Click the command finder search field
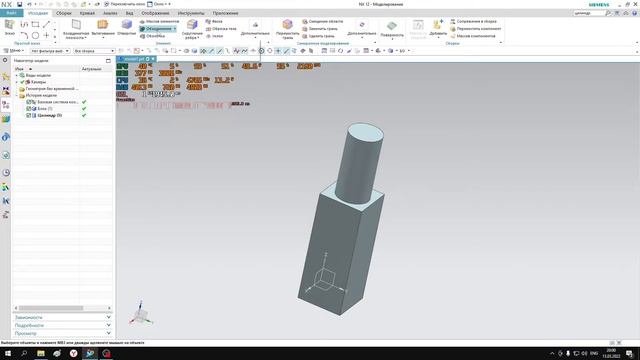This screenshot has width=640, height=360. coord(588,13)
